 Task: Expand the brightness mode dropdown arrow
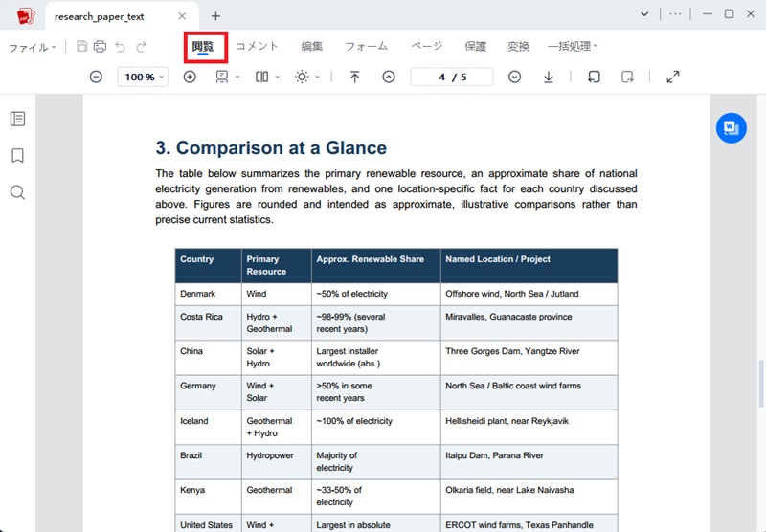click(317, 77)
